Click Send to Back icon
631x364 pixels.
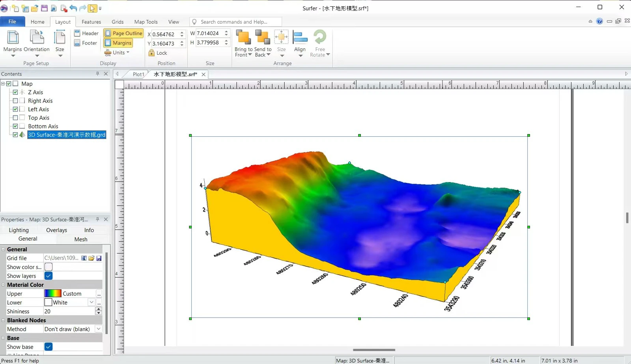[263, 37]
